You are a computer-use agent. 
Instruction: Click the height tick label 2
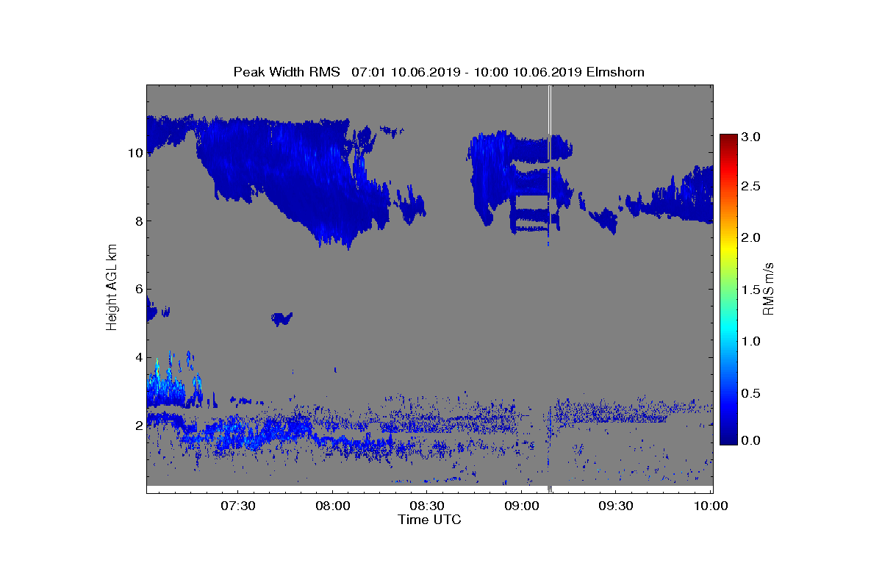point(137,426)
